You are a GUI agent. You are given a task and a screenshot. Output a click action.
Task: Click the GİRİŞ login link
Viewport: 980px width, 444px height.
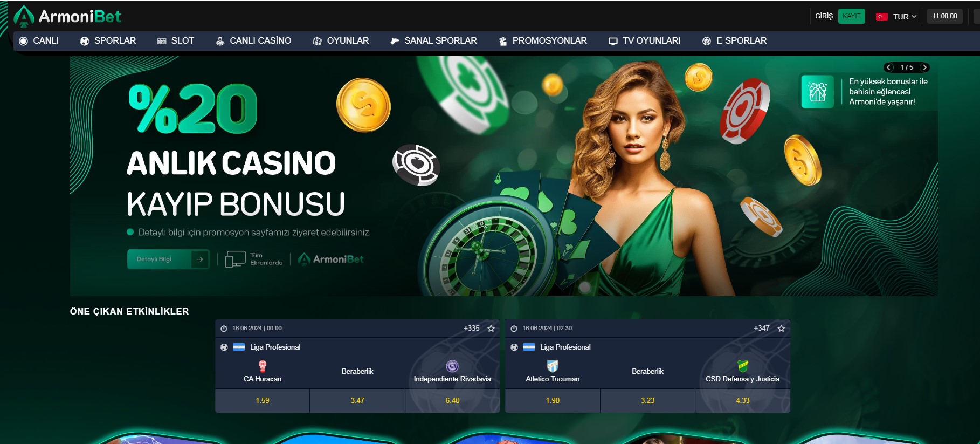824,16
